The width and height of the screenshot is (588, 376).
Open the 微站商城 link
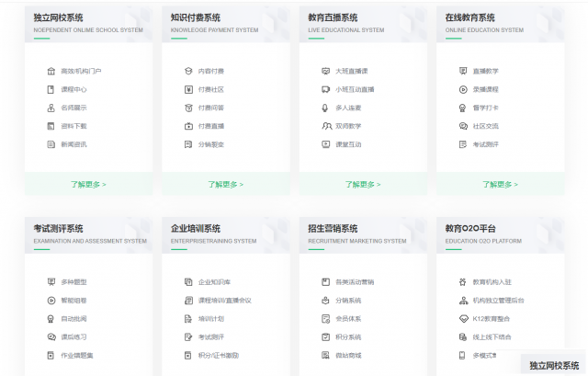tap(348, 355)
